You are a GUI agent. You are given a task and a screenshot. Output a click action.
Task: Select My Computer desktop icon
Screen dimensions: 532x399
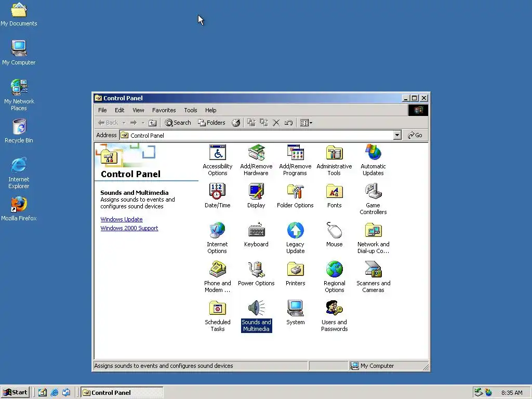coord(19,52)
